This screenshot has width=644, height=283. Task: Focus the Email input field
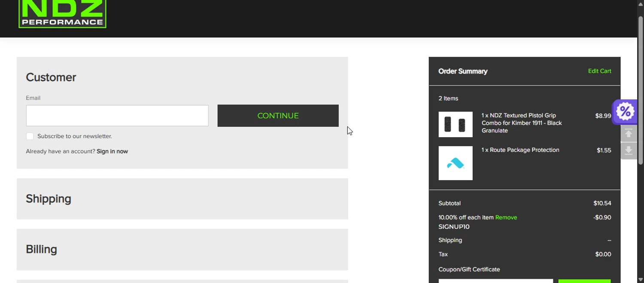coord(117,116)
